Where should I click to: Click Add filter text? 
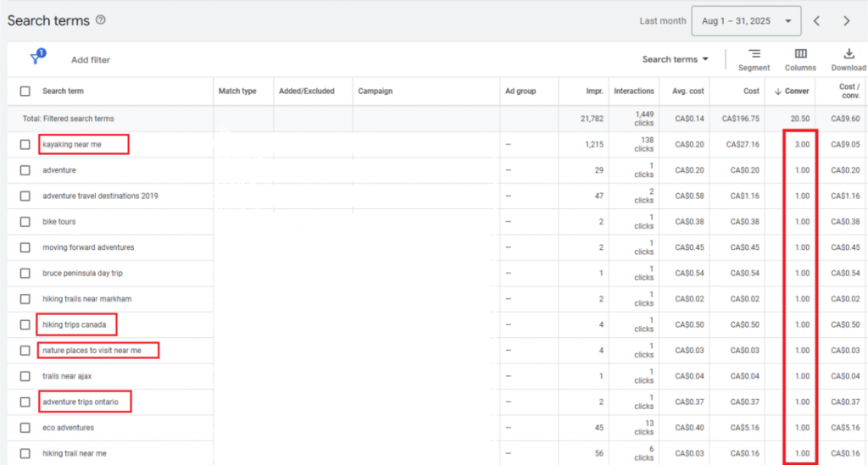pyautogui.click(x=91, y=60)
